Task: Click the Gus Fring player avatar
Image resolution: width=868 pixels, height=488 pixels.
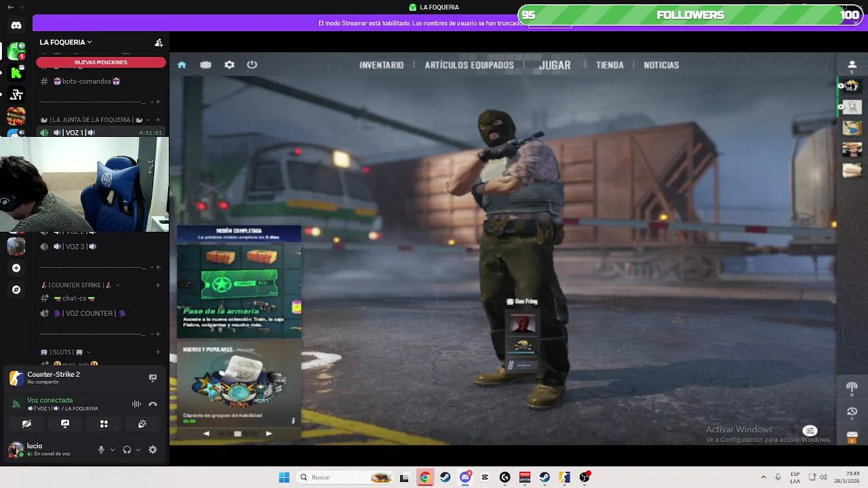Action: [x=522, y=324]
